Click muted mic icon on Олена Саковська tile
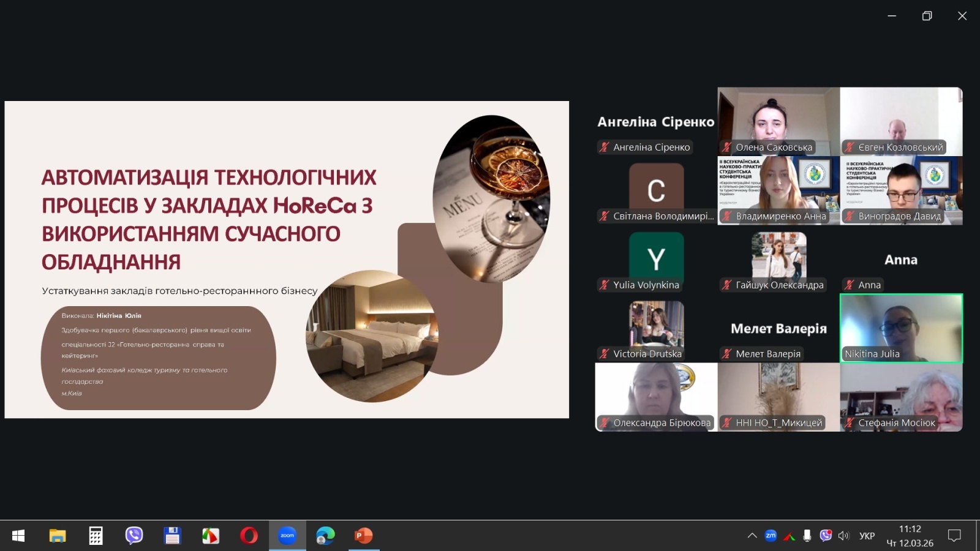This screenshot has width=980, height=551. (x=727, y=147)
